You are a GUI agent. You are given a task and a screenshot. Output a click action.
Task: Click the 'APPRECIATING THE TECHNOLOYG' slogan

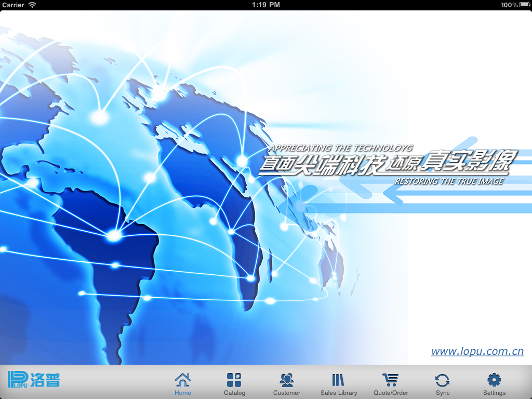click(340, 148)
